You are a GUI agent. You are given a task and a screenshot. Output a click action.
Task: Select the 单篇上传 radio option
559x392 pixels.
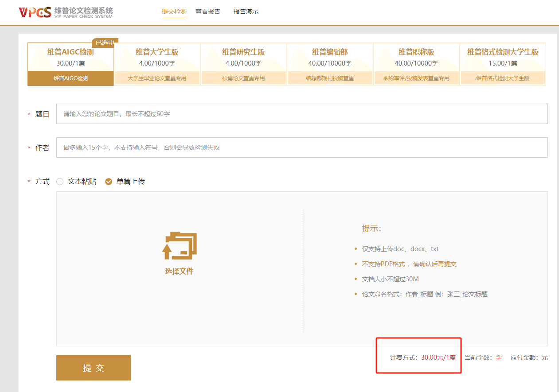pyautogui.click(x=109, y=181)
